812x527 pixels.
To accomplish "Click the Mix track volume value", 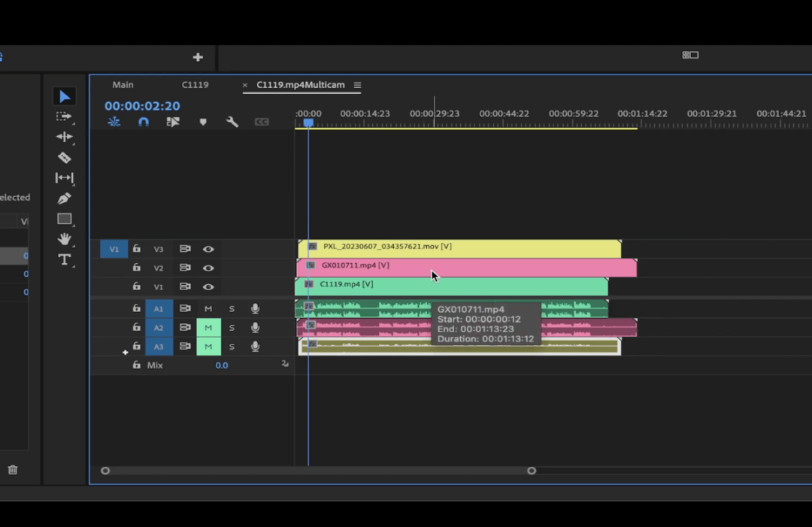I will tap(222, 365).
